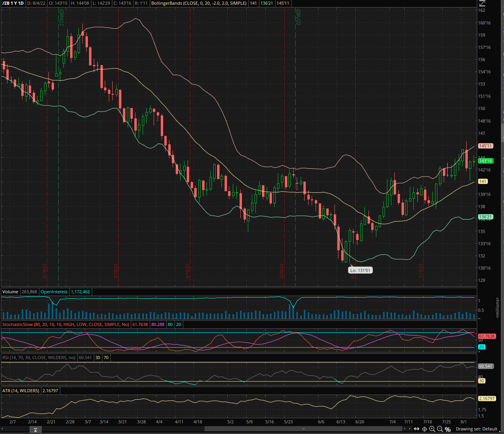Click the scroll right arrow near zoom icons
This screenshot has height=434, width=504.
pyautogui.click(x=410, y=429)
